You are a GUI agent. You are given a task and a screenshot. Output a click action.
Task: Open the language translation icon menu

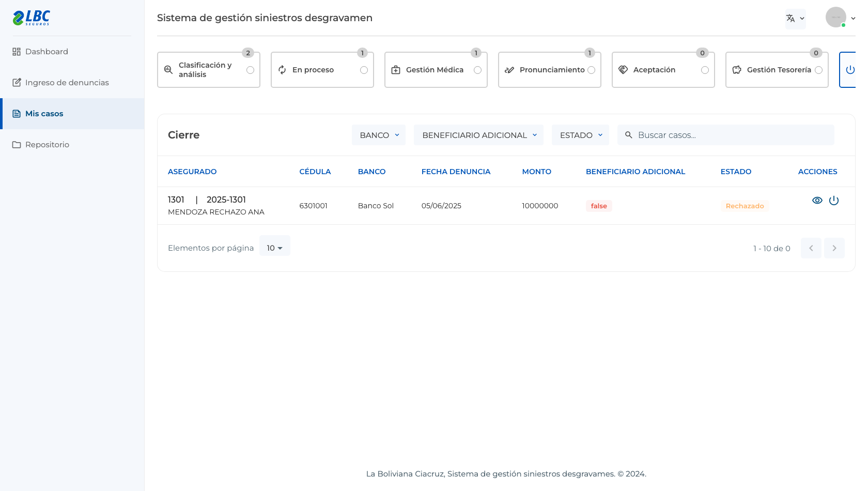pos(795,19)
